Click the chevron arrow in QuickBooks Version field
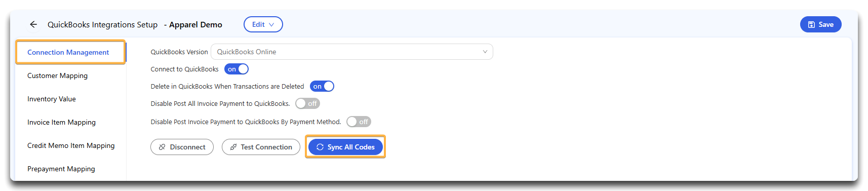This screenshot has width=868, height=191. coord(485,52)
